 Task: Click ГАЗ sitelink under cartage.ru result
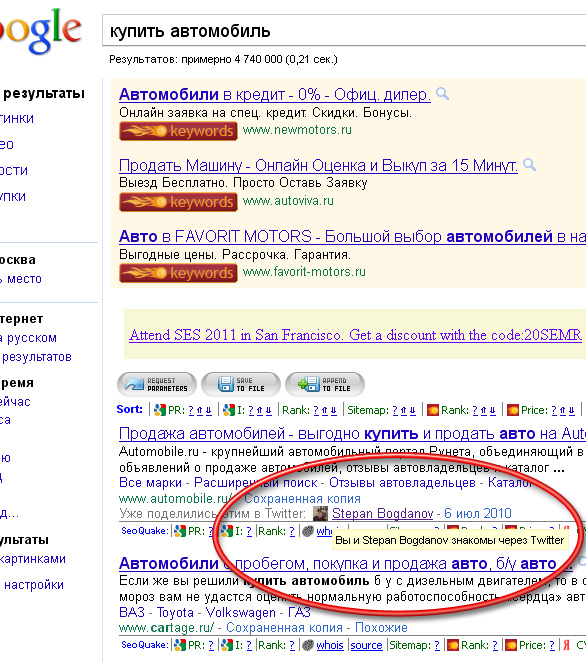pyautogui.click(x=299, y=612)
